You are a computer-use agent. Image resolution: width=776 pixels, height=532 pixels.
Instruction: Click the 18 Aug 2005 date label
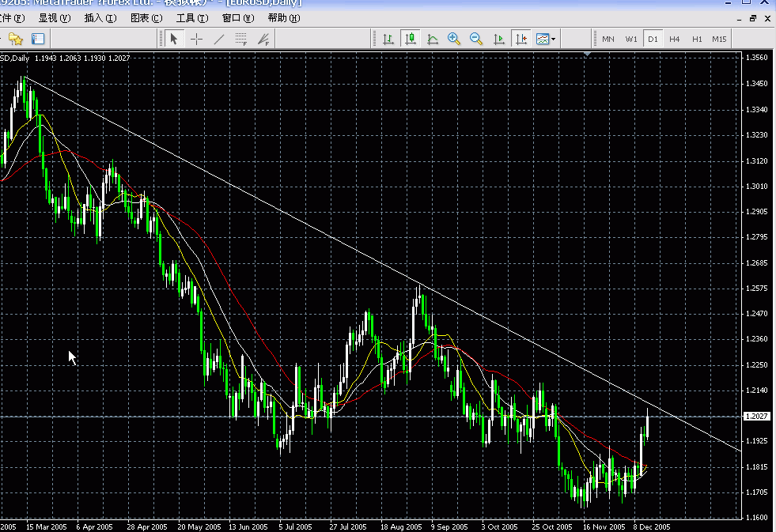(x=401, y=527)
